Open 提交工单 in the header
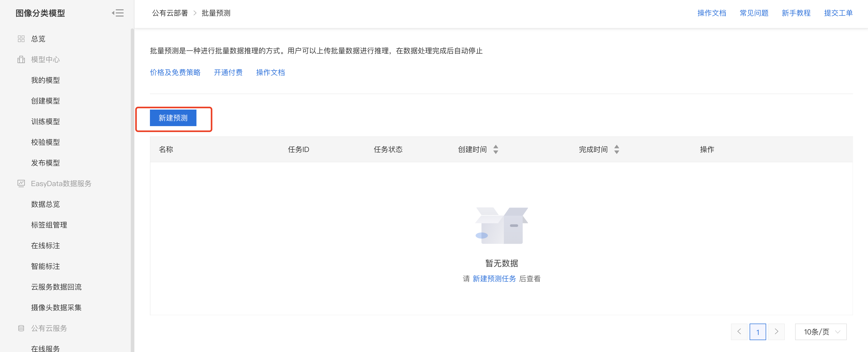The width and height of the screenshot is (868, 352). [838, 13]
